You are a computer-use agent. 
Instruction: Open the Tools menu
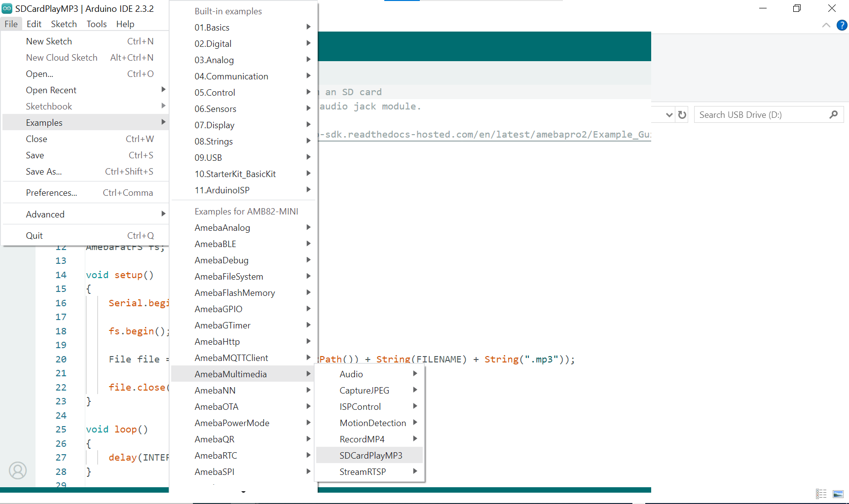[x=96, y=24]
